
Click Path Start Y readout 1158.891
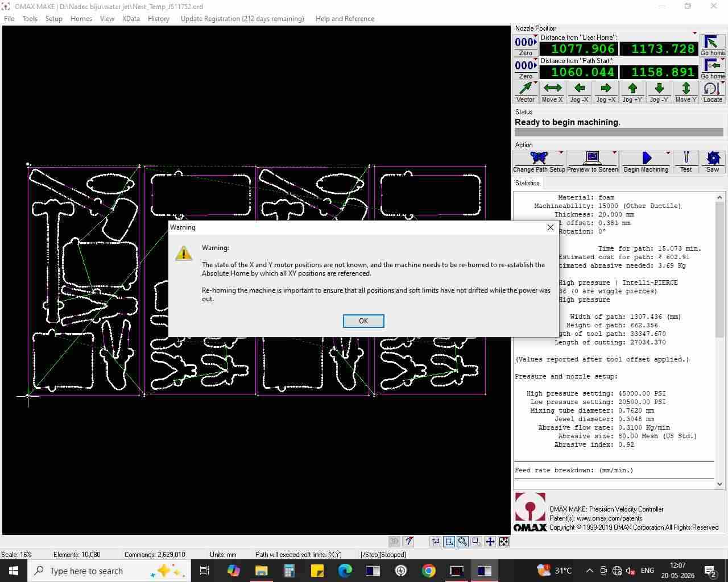point(658,72)
